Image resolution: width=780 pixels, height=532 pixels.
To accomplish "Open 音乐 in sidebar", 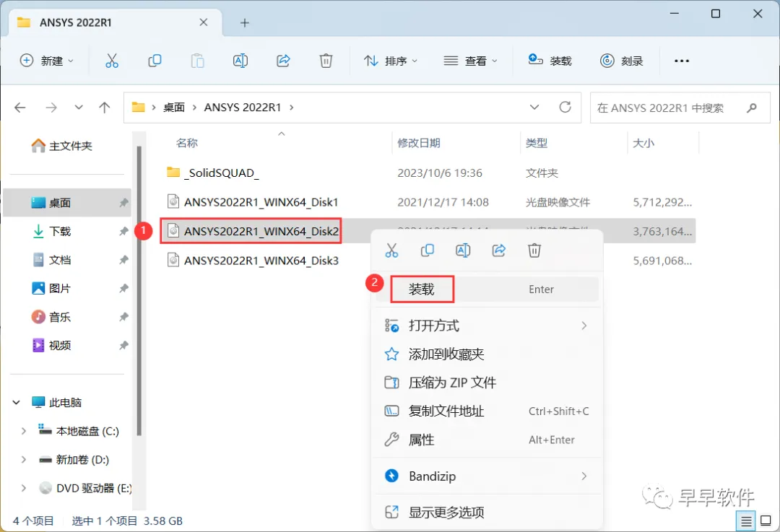I will (52, 317).
